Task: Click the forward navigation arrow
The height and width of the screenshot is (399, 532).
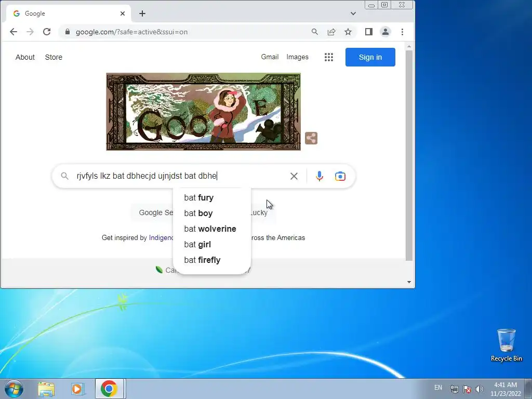Action: point(30,32)
